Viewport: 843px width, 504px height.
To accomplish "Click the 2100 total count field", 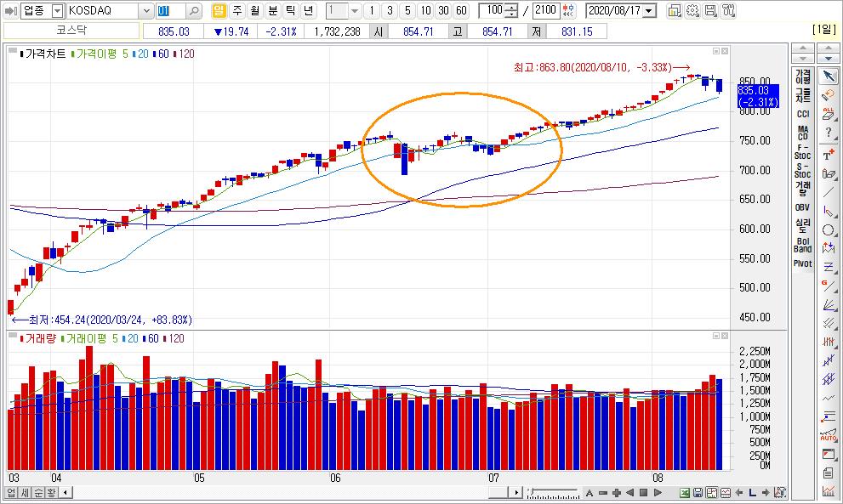I will (545, 10).
